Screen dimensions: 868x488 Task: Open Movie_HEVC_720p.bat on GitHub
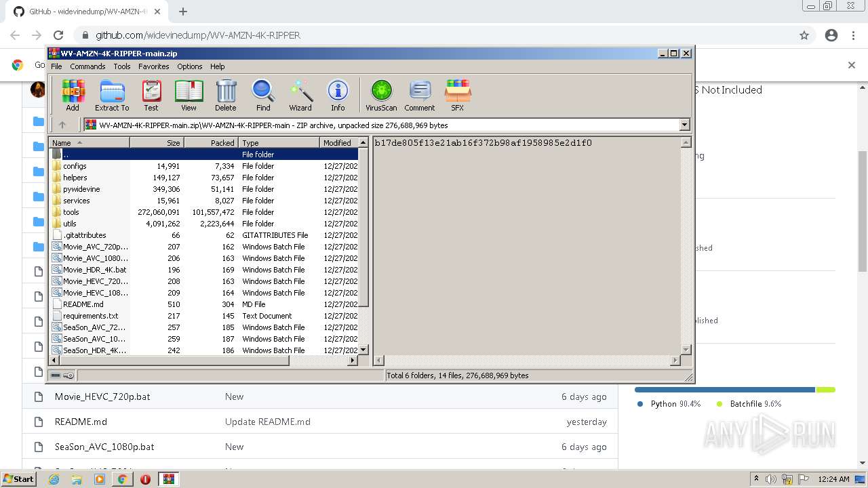tap(102, 396)
